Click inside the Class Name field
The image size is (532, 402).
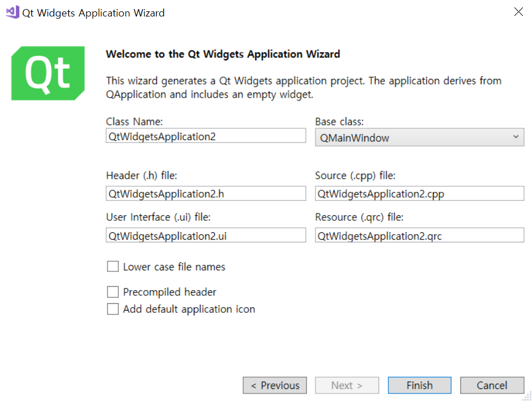[206, 136]
